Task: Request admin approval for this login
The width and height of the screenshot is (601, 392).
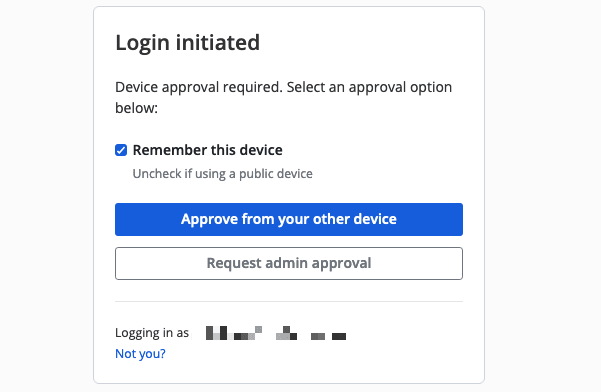Action: click(289, 263)
